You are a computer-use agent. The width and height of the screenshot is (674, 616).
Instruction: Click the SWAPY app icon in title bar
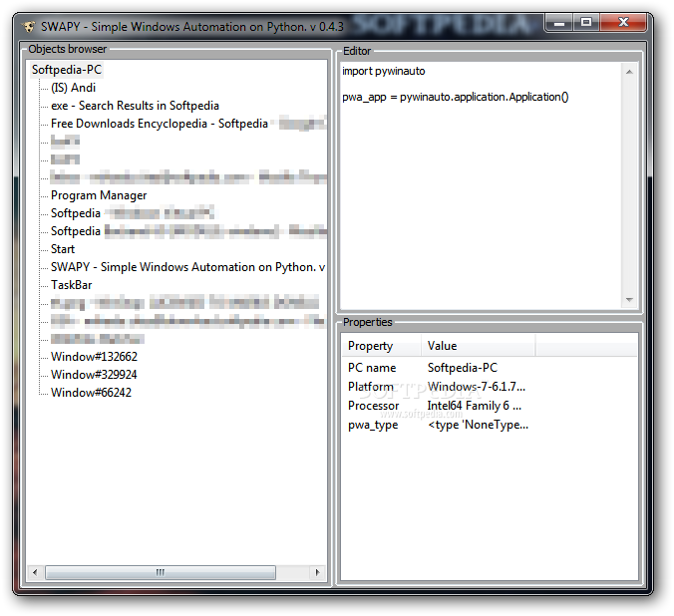[x=29, y=27]
